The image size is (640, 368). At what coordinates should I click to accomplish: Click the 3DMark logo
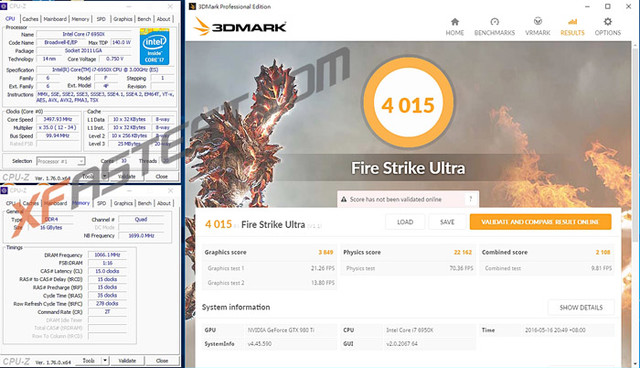(240, 27)
